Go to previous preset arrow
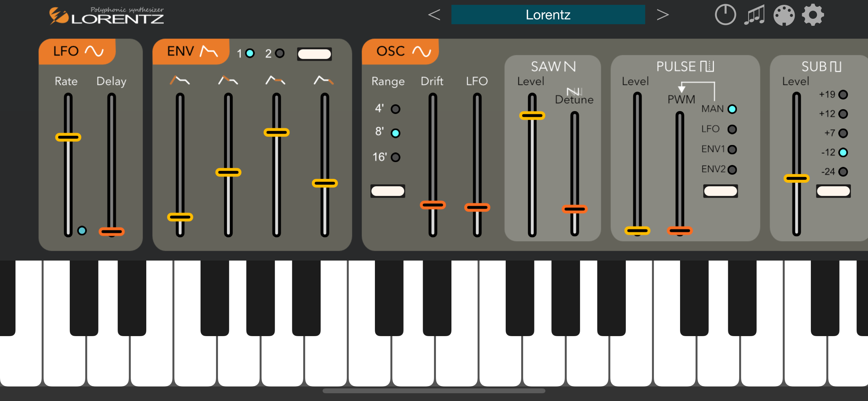The width and height of the screenshot is (868, 401). tap(434, 15)
